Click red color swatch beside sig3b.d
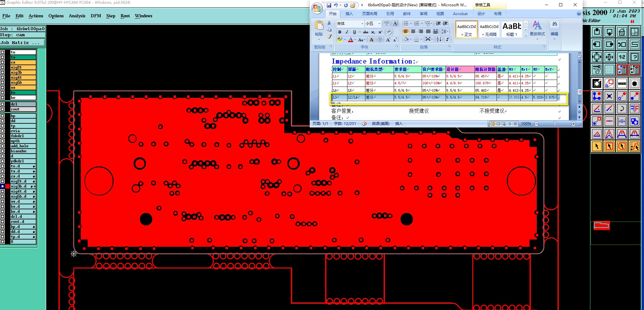The height and width of the screenshot is (310, 644). [8, 186]
